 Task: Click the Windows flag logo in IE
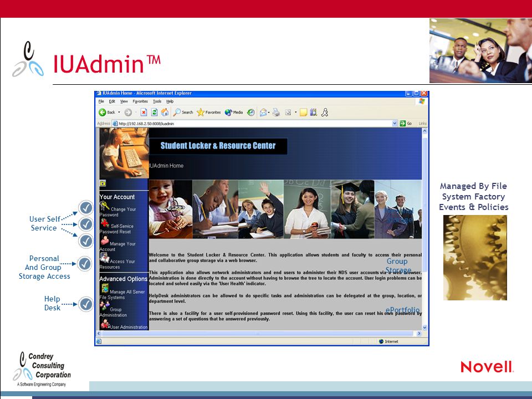tap(422, 101)
